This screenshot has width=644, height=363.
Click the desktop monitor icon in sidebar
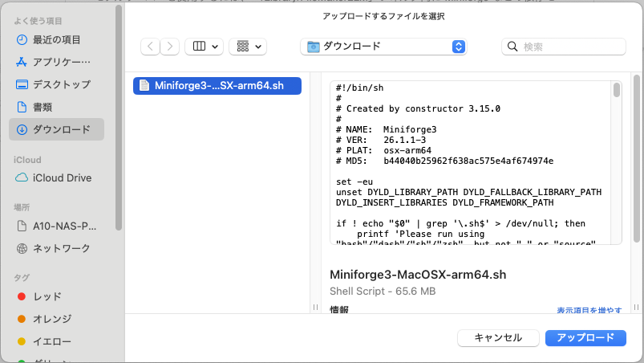click(x=22, y=84)
